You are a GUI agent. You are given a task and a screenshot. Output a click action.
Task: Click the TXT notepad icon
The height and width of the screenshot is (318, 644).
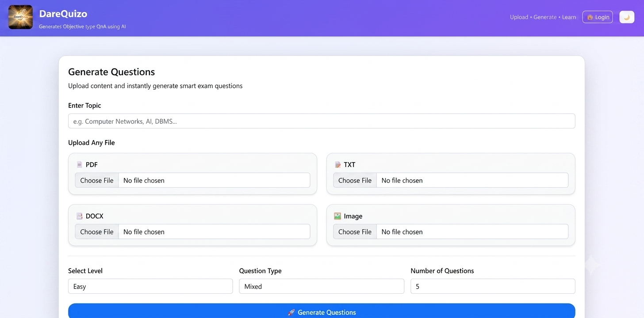coord(338,165)
